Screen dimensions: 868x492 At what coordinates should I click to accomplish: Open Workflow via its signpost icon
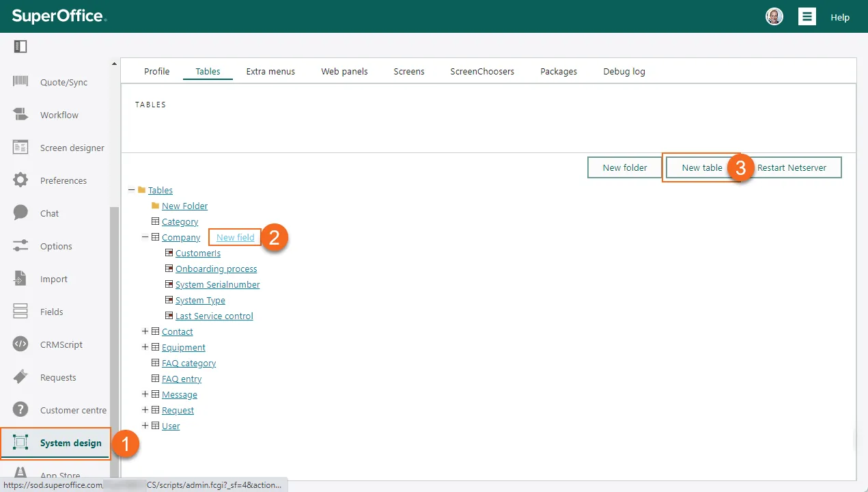coord(20,115)
